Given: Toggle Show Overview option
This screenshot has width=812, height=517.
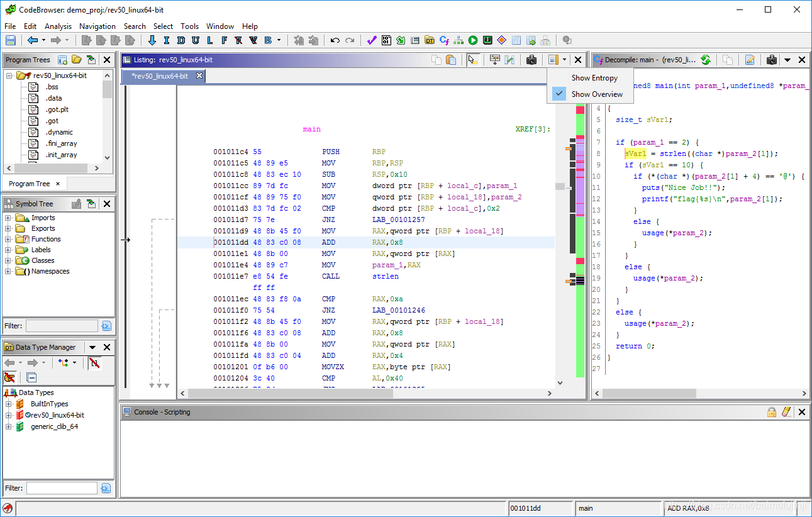Looking at the screenshot, I should pos(597,94).
